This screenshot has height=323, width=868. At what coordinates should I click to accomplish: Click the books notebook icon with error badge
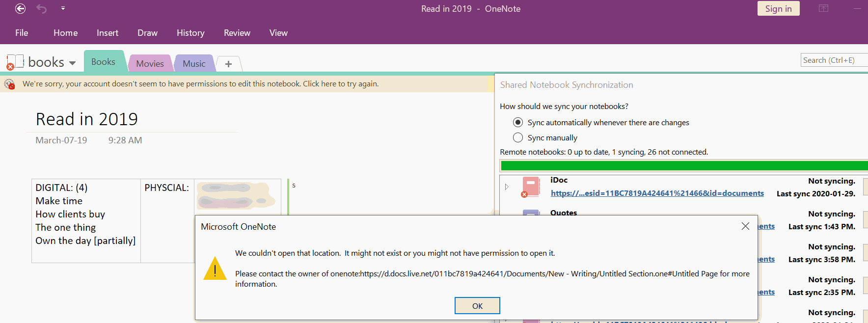coord(15,62)
